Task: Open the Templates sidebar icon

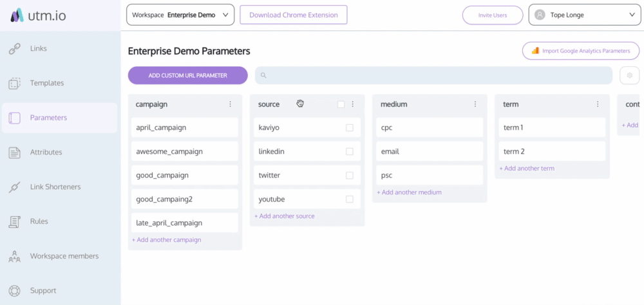Action: click(x=14, y=84)
